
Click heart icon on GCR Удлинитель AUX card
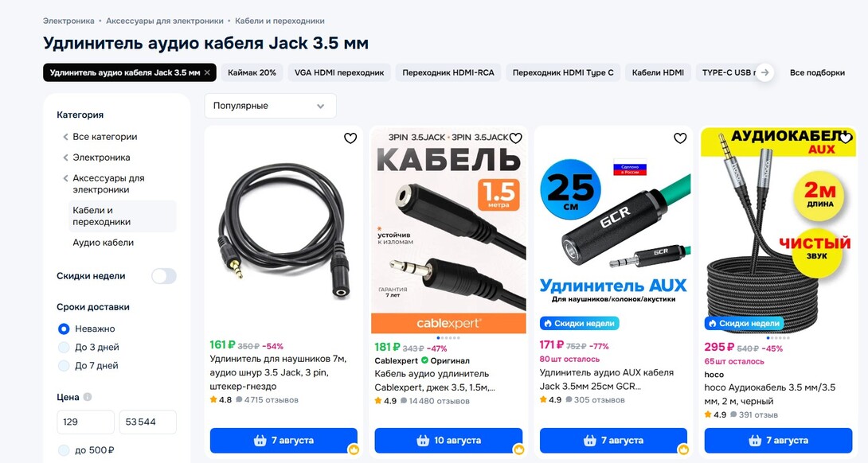tap(680, 138)
